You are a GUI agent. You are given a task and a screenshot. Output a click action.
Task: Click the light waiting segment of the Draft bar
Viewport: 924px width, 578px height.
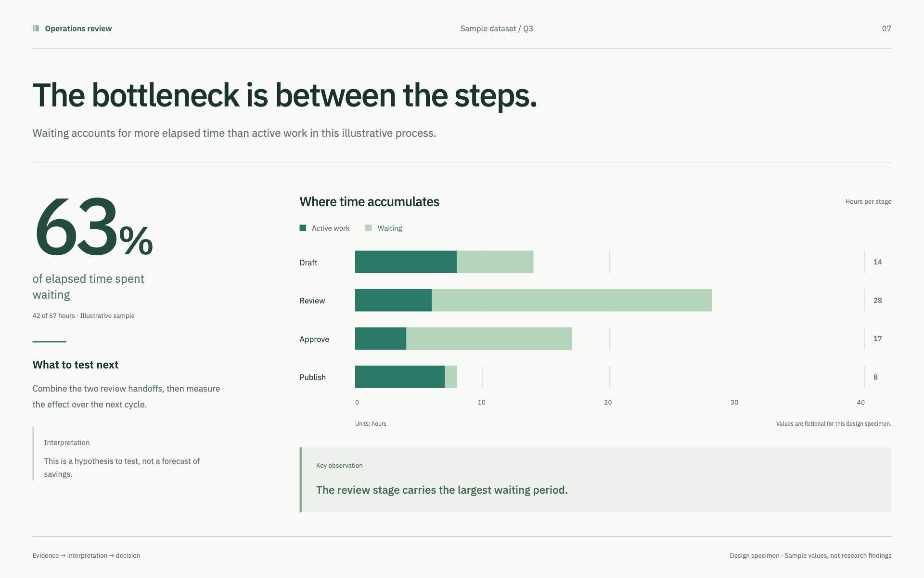(495, 262)
